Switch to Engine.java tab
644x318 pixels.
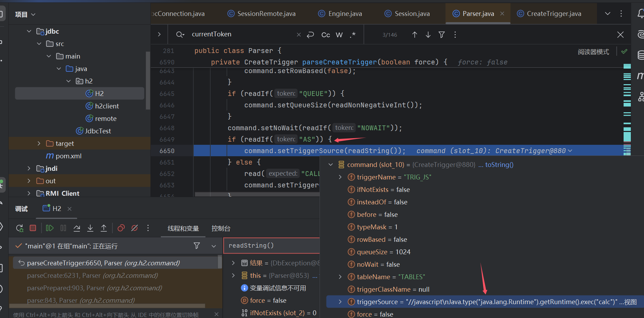[340, 14]
